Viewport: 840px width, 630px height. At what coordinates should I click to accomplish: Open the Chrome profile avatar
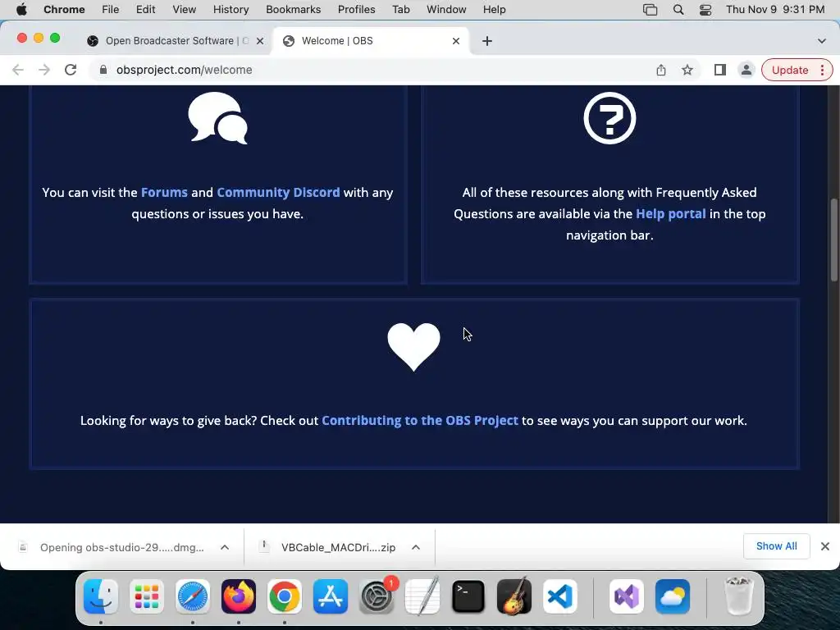(746, 70)
